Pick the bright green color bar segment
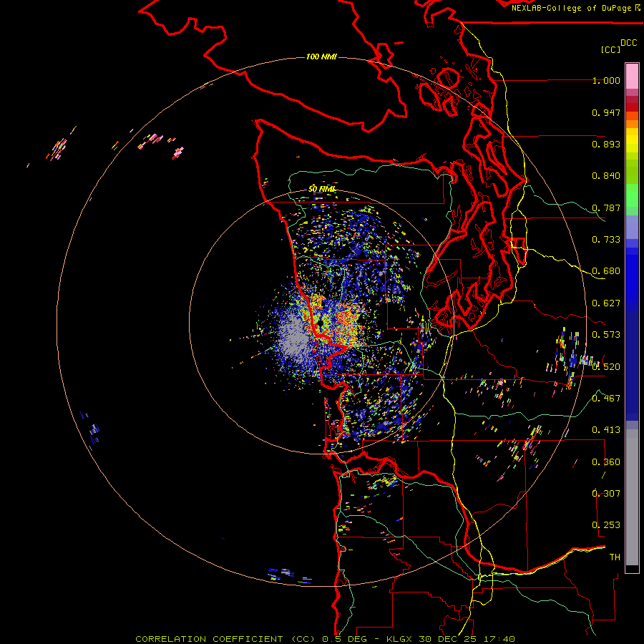644x644 pixels. pyautogui.click(x=632, y=195)
